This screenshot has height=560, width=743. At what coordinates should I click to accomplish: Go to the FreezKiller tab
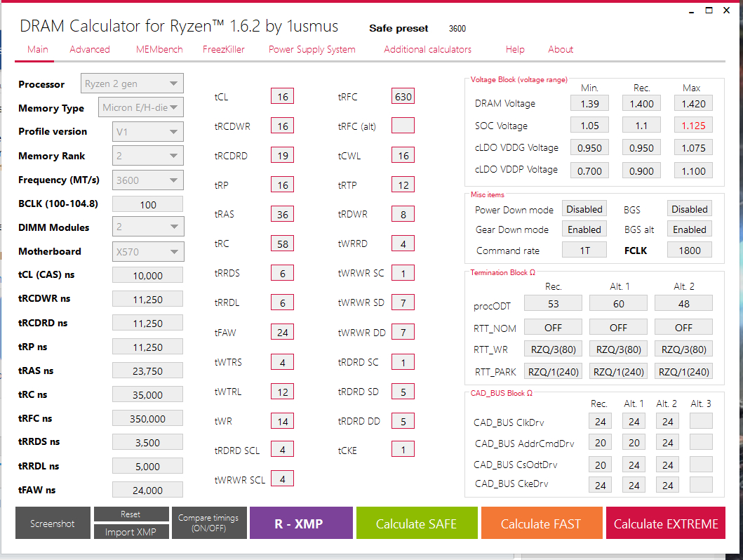[x=224, y=49]
